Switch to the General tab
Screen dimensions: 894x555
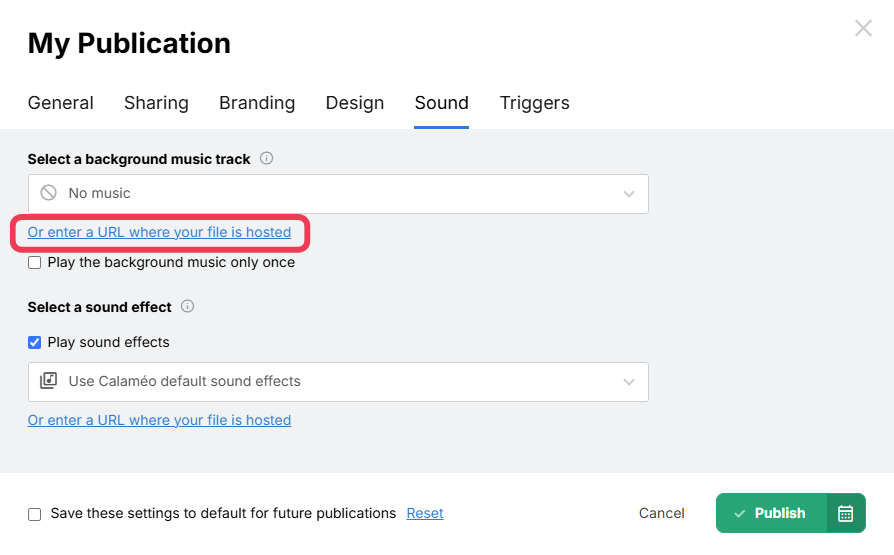coord(60,103)
